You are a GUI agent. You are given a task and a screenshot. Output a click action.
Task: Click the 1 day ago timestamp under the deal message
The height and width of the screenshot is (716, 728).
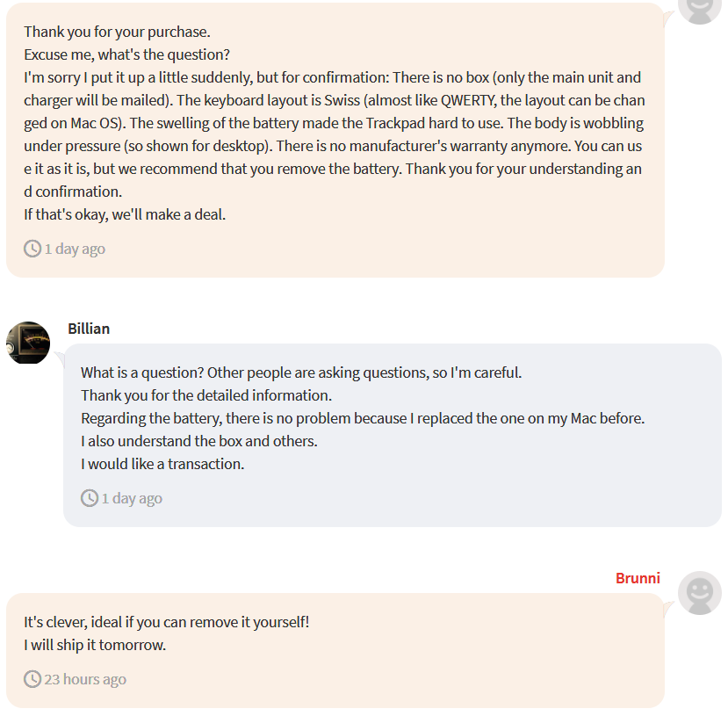(x=75, y=249)
